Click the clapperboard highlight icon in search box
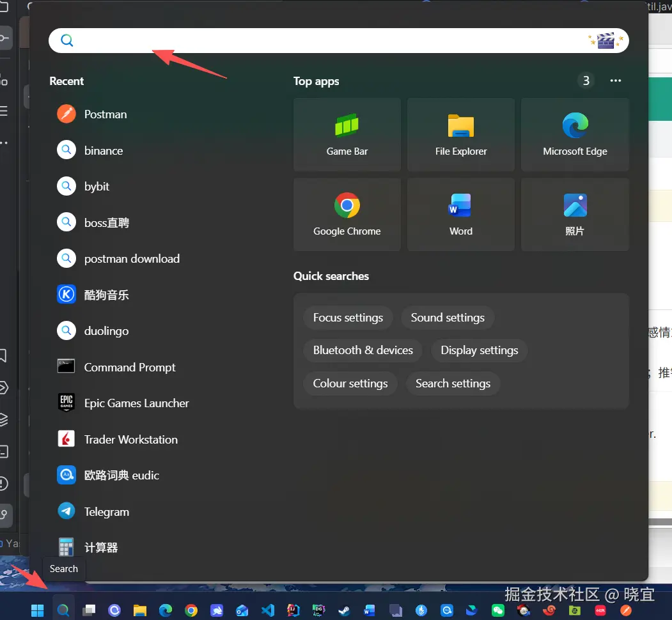The image size is (672, 620). click(x=606, y=41)
